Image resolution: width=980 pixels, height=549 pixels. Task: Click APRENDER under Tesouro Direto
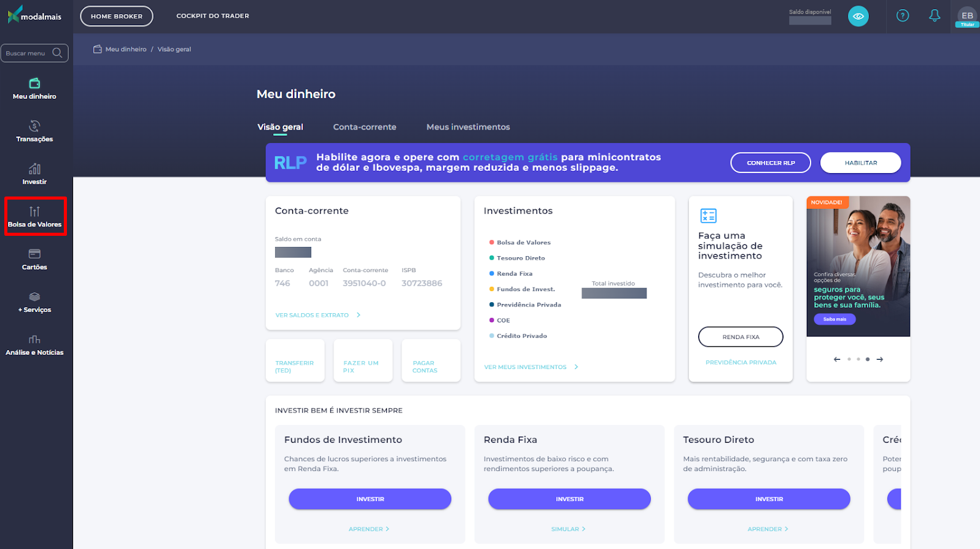[x=768, y=529]
